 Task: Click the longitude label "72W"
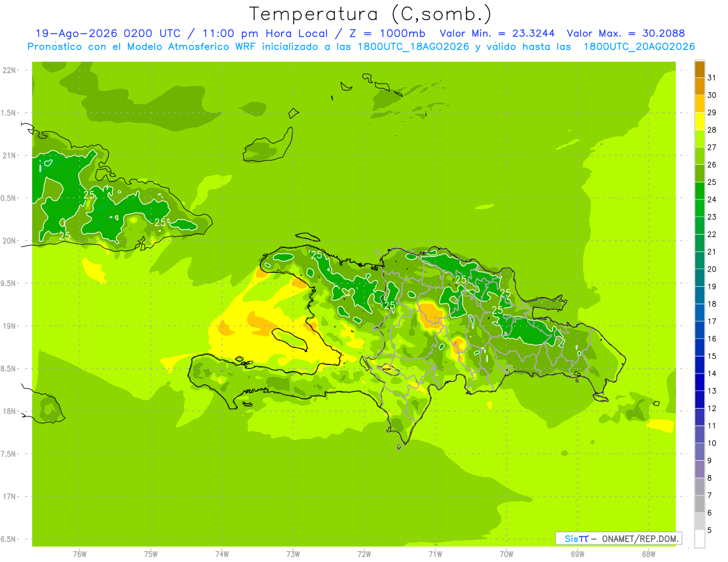coord(364,554)
